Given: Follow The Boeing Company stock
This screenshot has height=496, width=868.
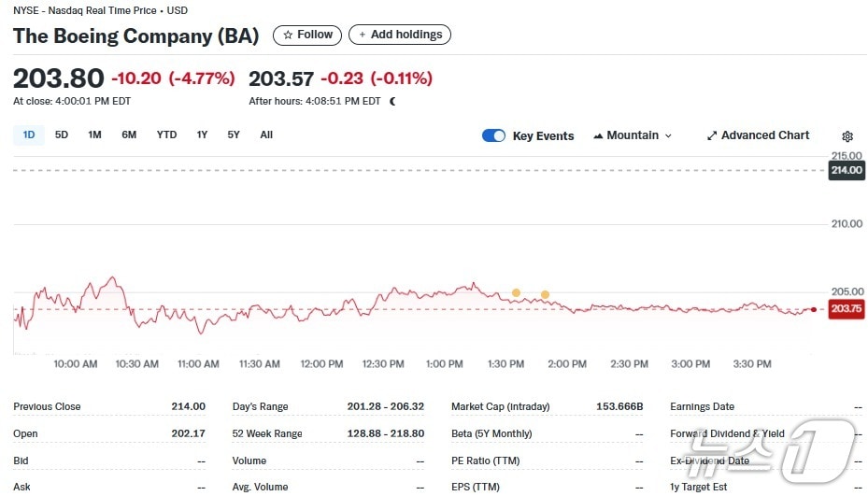Looking at the screenshot, I should (x=307, y=35).
